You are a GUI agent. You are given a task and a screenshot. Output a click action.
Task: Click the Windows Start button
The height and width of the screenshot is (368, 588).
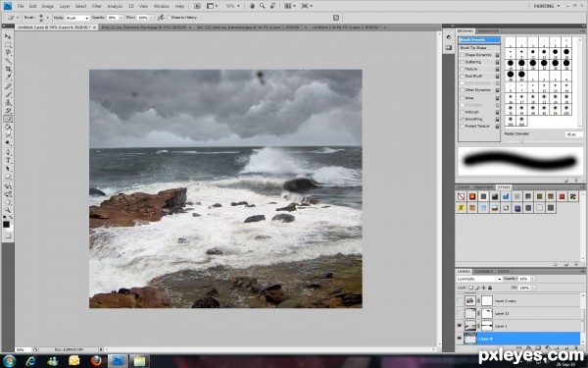pos(8,361)
